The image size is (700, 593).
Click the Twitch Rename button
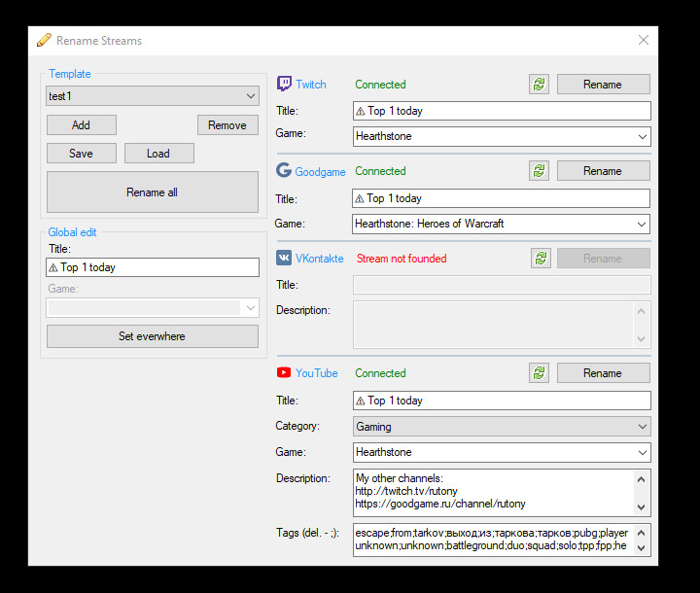click(603, 85)
